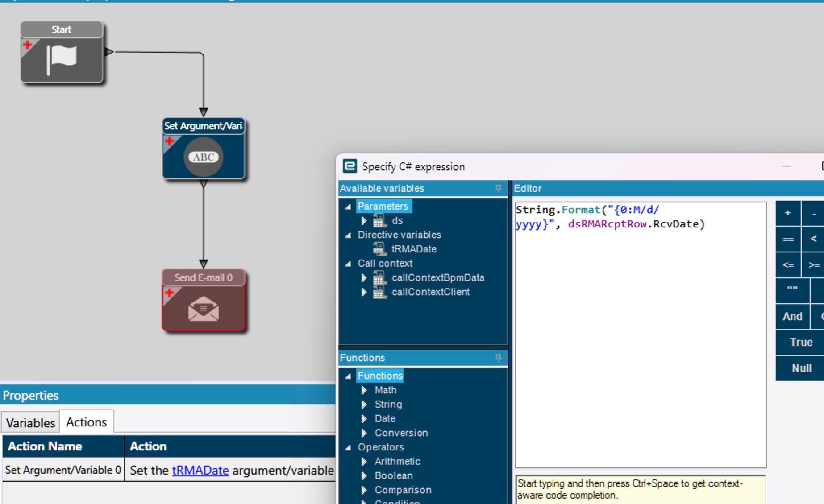This screenshot has width=824, height=504.
Task: Select the tRMADate directive variable
Action: tap(414, 249)
